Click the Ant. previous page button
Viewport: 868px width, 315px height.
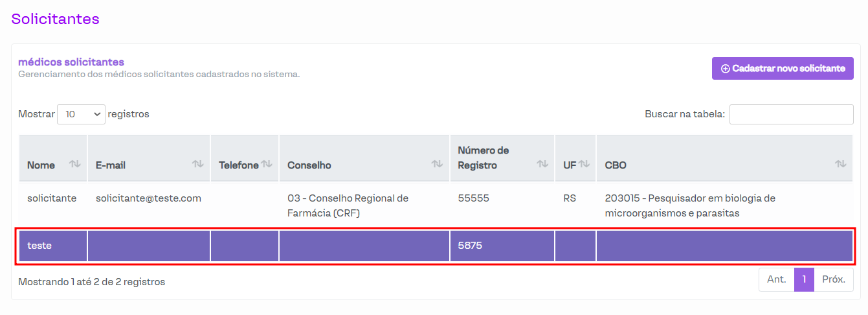(777, 279)
